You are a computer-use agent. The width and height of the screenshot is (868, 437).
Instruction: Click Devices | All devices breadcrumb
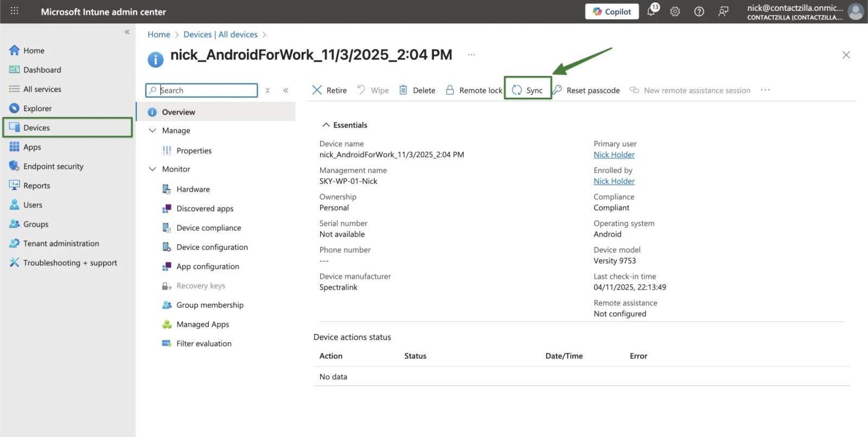tap(220, 34)
